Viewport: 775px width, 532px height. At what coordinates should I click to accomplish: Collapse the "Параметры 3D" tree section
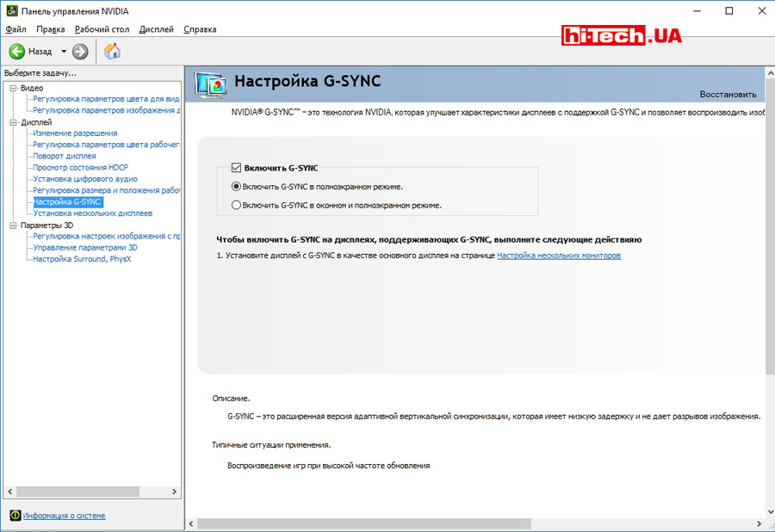pos(13,225)
